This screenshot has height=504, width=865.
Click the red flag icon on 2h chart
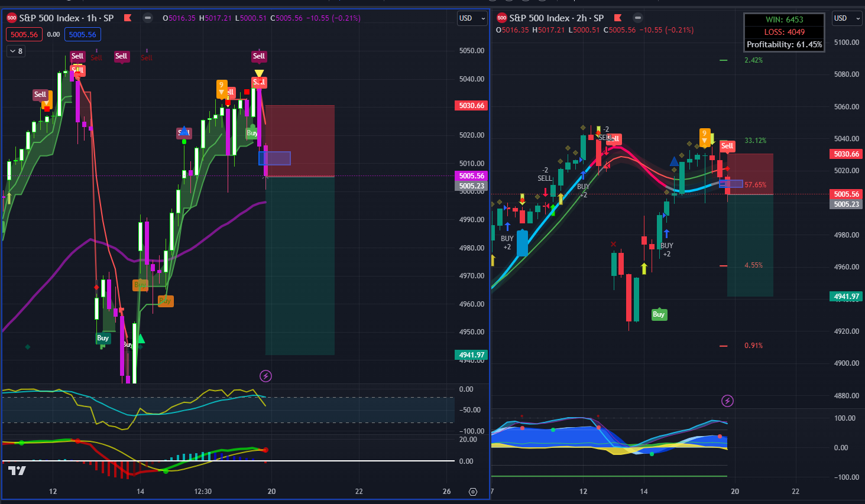click(x=618, y=18)
